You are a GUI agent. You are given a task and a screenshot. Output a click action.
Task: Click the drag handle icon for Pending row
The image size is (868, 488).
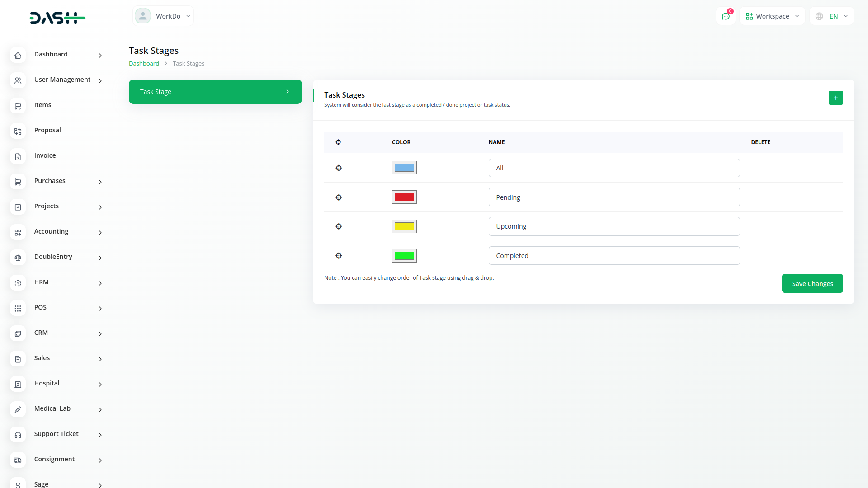click(339, 197)
